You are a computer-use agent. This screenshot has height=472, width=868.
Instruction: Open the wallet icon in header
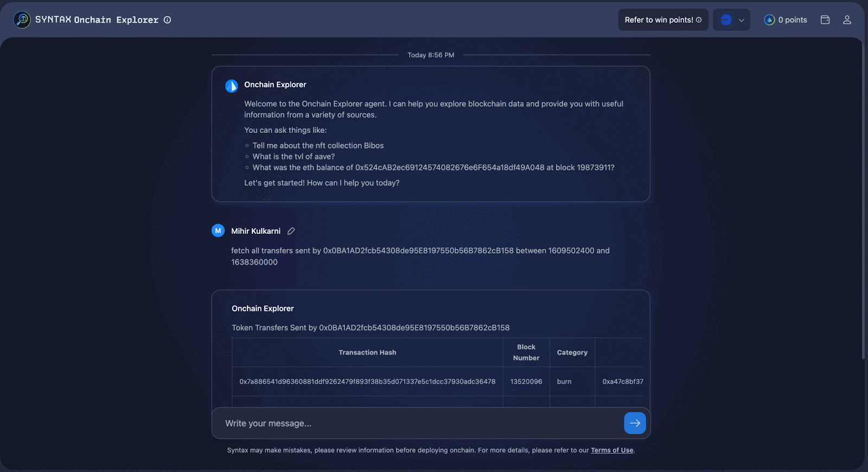pos(825,20)
